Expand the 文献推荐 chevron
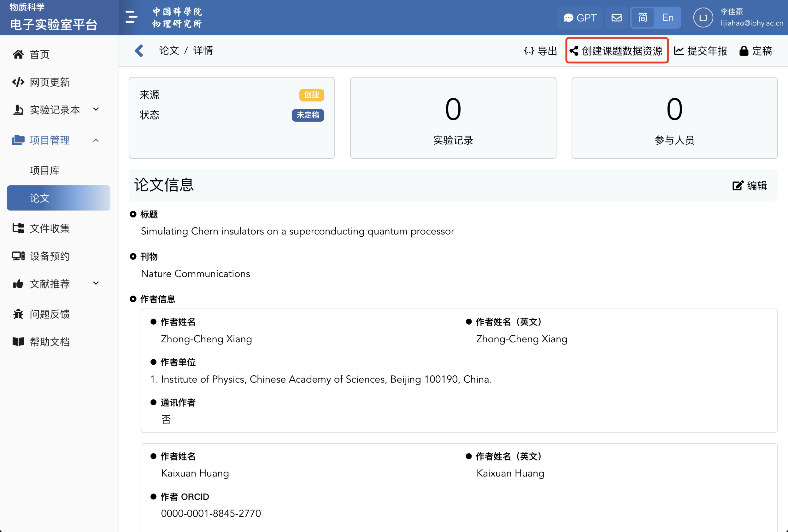The width and height of the screenshot is (788, 532). pos(96,283)
